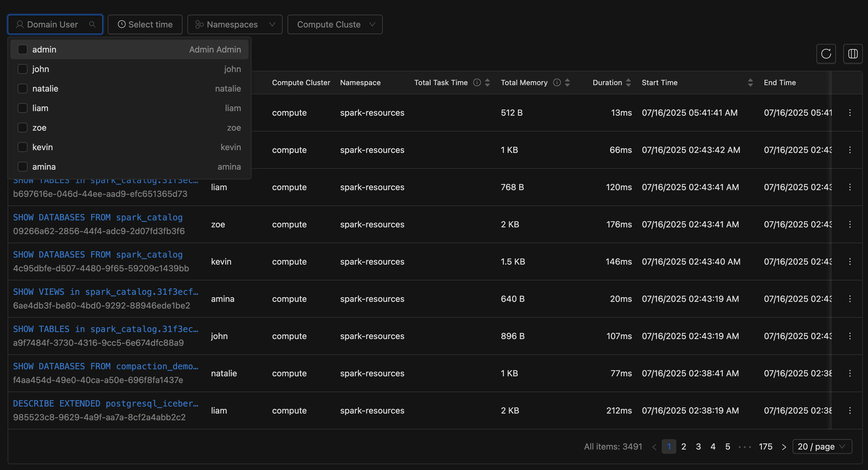868x470 pixels.
Task: Go to page 175
Action: [x=765, y=447]
